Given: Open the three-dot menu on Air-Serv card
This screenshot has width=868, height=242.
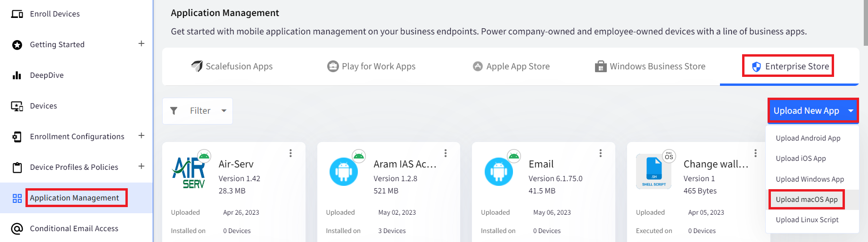Looking at the screenshot, I should coord(290,153).
